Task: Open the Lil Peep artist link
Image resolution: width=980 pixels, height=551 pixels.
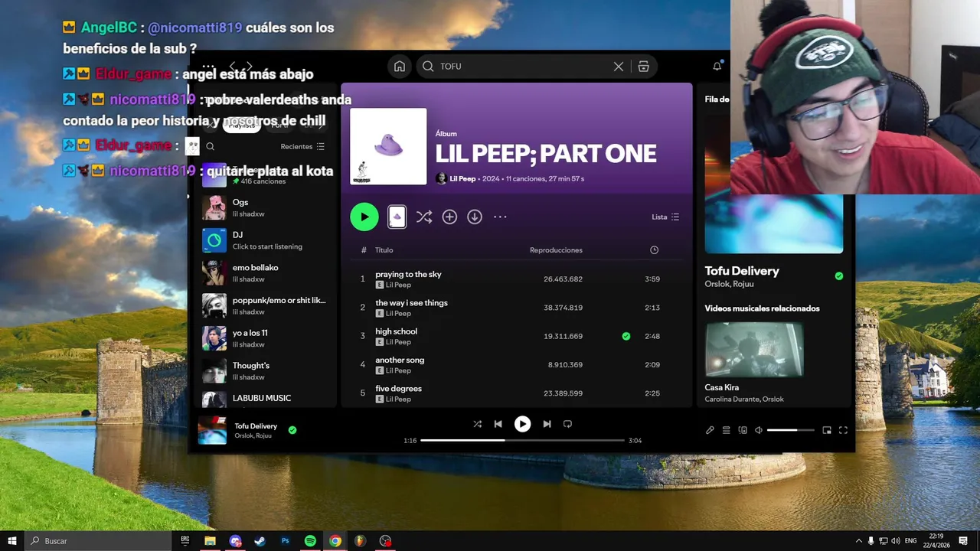Action: (x=462, y=178)
